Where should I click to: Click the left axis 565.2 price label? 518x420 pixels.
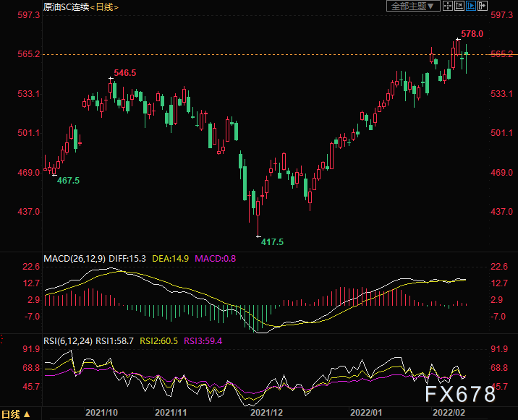(29, 53)
